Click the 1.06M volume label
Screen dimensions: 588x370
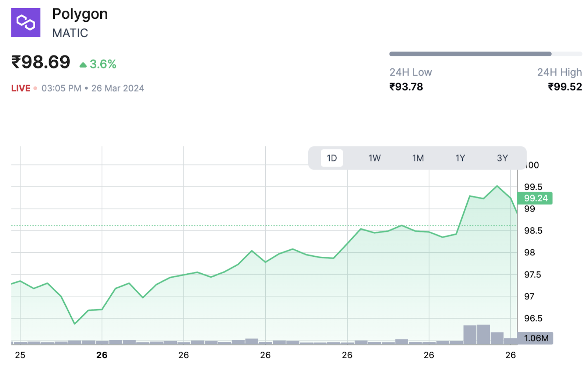535,338
